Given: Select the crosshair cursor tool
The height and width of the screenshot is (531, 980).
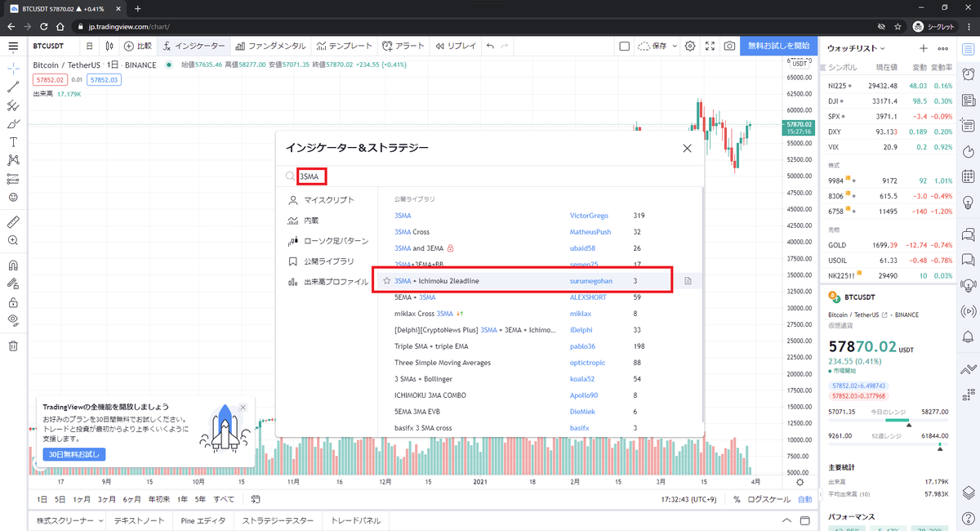Looking at the screenshot, I should click(x=13, y=69).
